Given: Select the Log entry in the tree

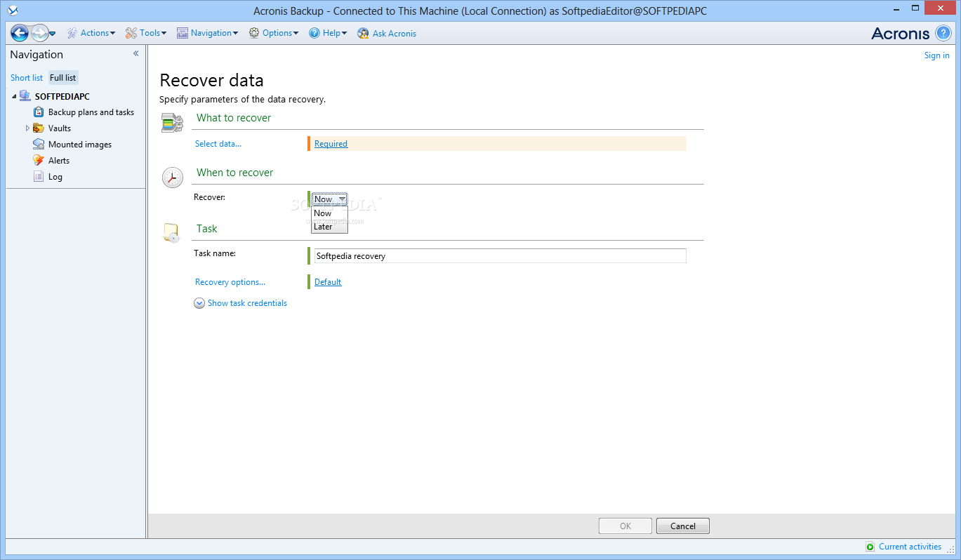Looking at the screenshot, I should [x=55, y=177].
